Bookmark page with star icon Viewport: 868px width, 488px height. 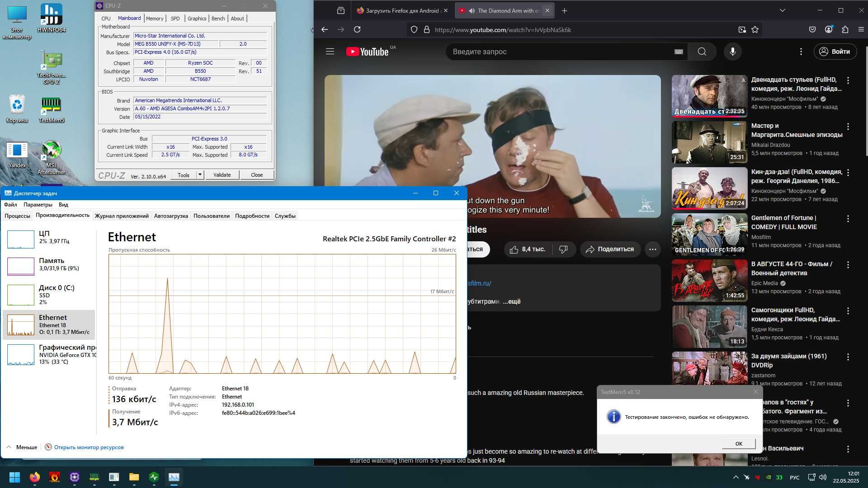tap(755, 29)
